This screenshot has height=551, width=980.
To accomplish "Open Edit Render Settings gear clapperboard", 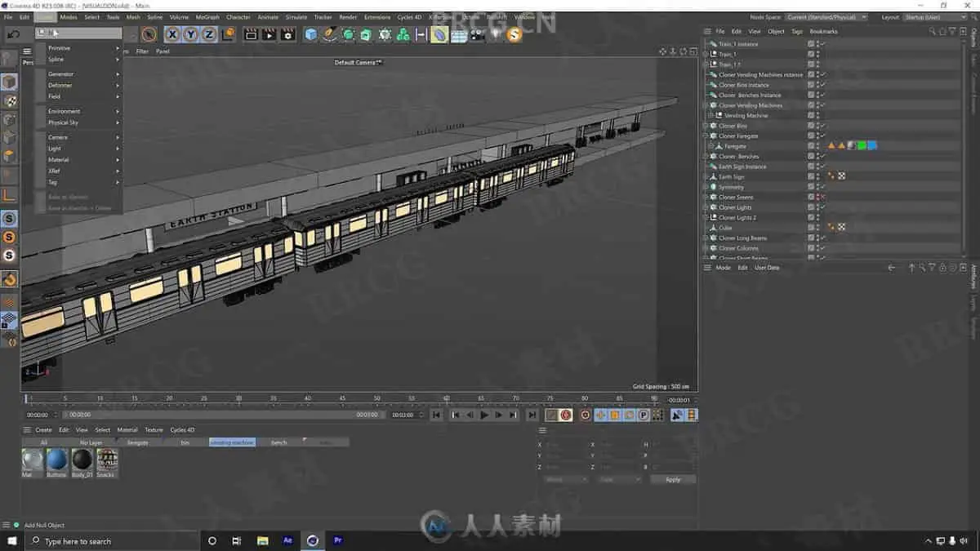I will tap(287, 34).
